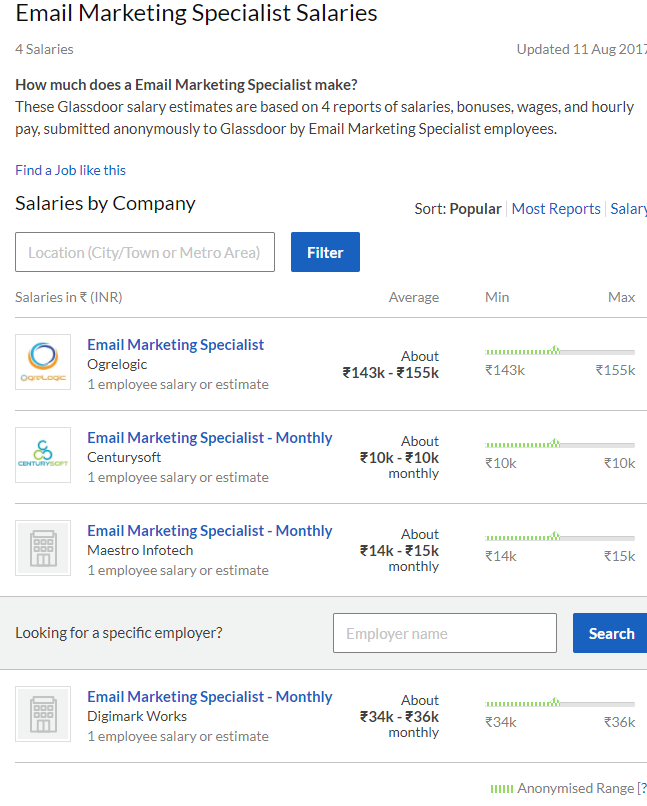Click the Ogrelogic company logo
The height and width of the screenshot is (806, 647).
(42, 362)
